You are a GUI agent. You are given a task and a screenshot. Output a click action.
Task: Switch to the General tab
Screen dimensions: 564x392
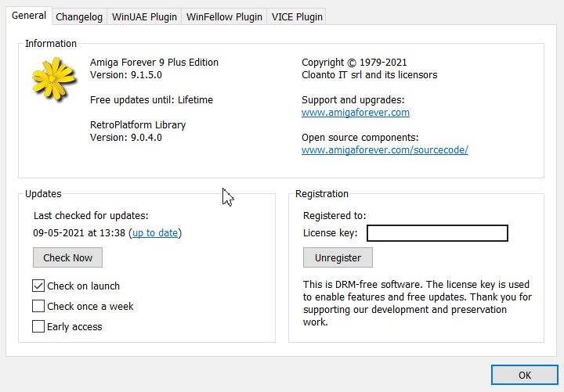tap(29, 16)
